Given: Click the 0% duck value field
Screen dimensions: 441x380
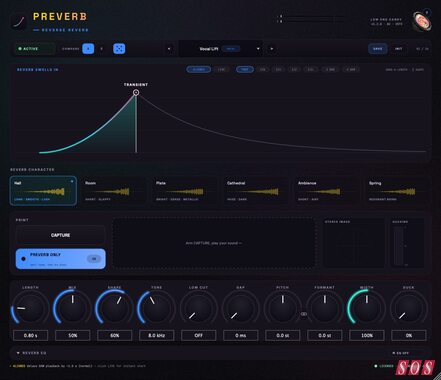Looking at the screenshot, I should tap(409, 335).
